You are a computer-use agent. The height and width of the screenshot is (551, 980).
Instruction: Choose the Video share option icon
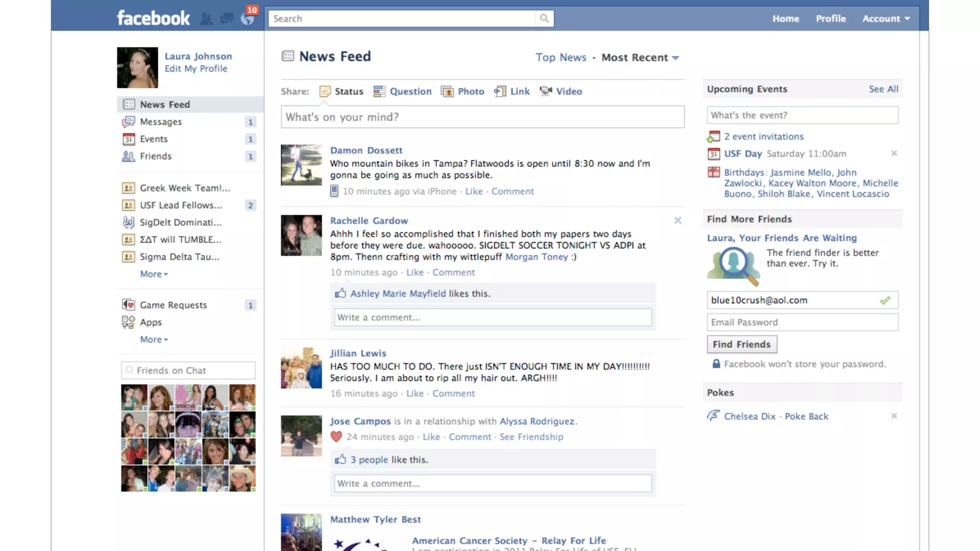546,91
